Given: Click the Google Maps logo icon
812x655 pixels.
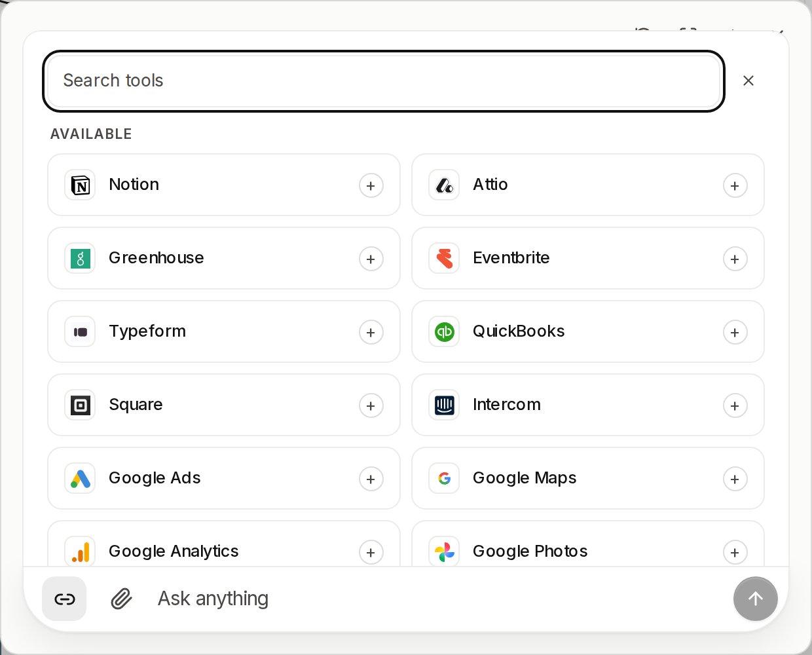Looking at the screenshot, I should [x=445, y=479].
